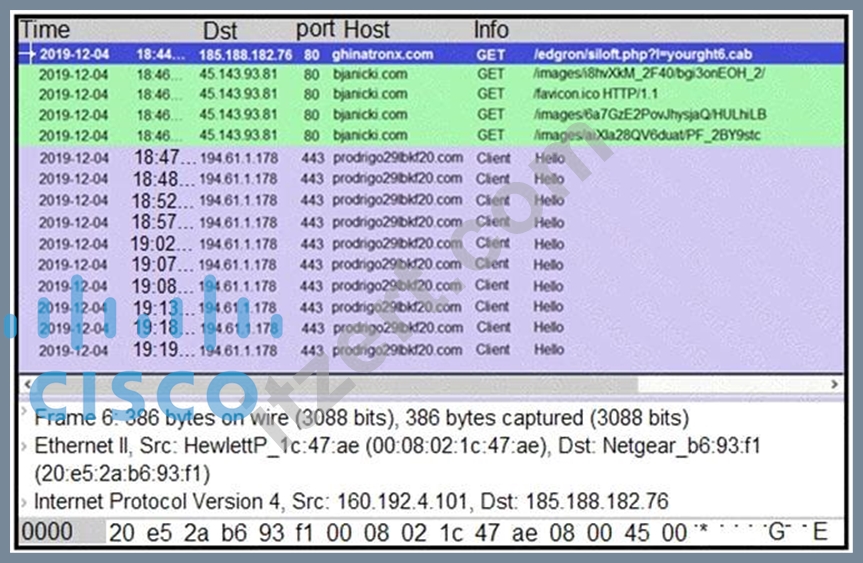The width and height of the screenshot is (863, 563).
Task: Select the favicon.ico GET request row
Action: [432, 94]
